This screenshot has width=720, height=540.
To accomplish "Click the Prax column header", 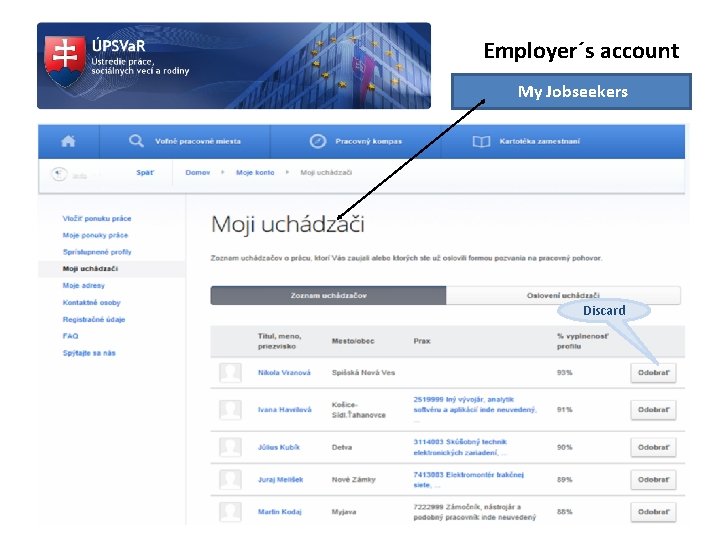I will 422,341.
